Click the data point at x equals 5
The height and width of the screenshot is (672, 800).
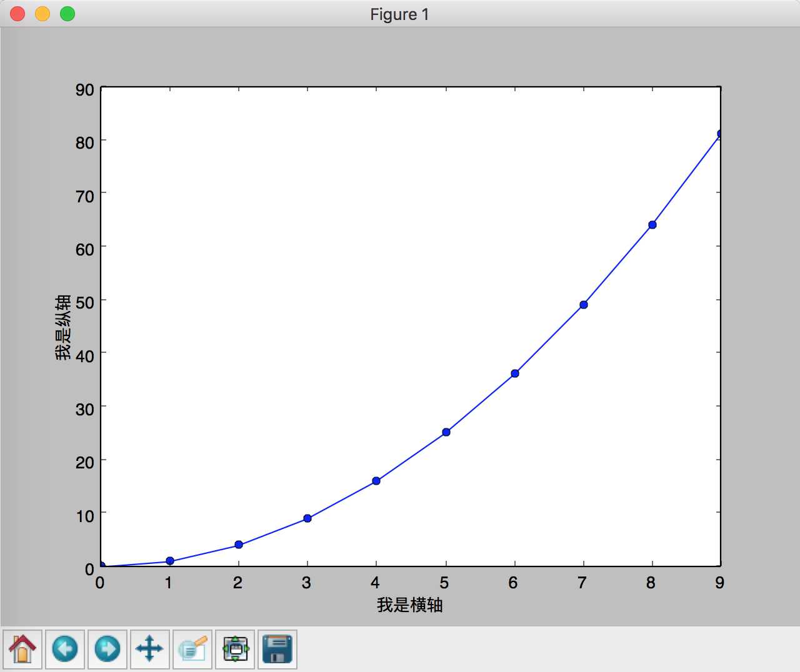click(x=446, y=432)
